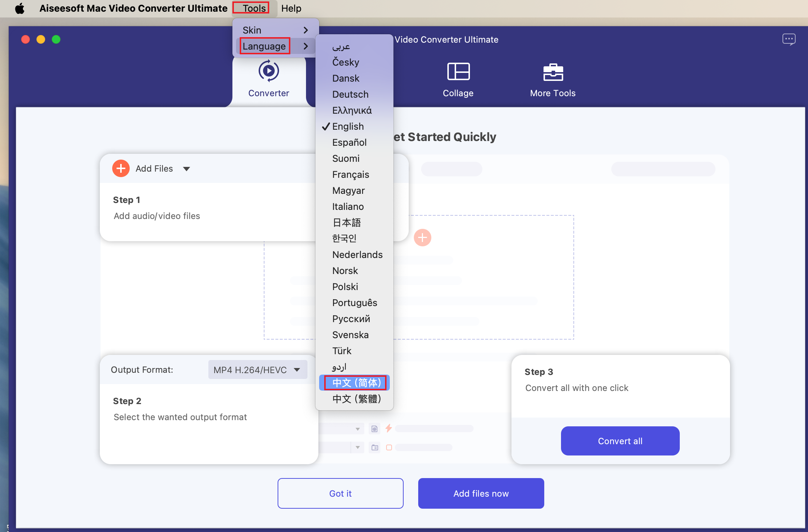Toggle the faded merge checkbox

click(x=389, y=447)
